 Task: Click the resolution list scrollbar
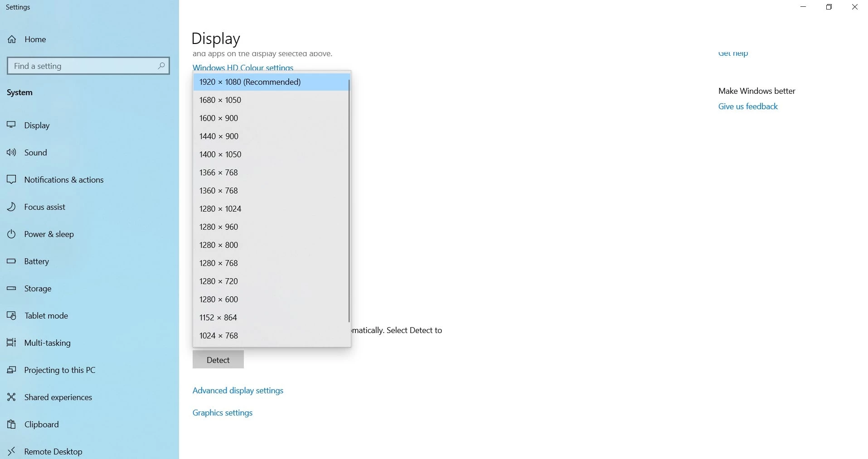349,201
